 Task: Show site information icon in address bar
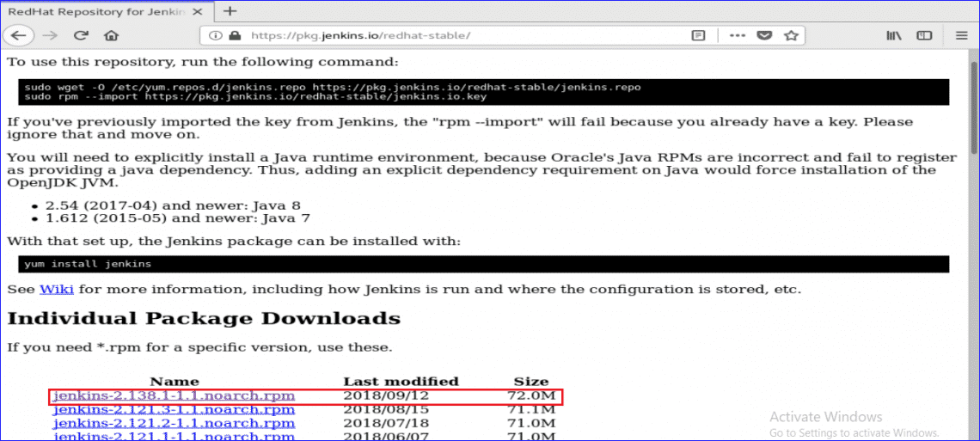coord(216,35)
